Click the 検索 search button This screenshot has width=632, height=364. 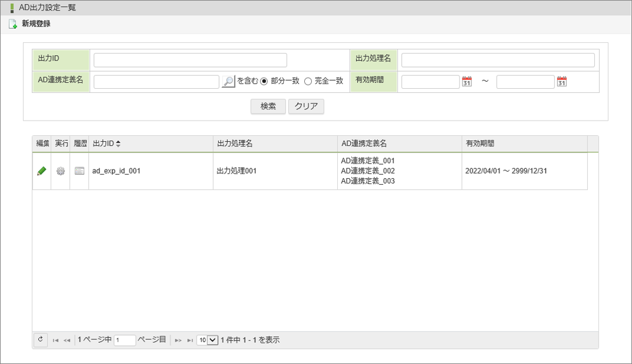coord(268,106)
